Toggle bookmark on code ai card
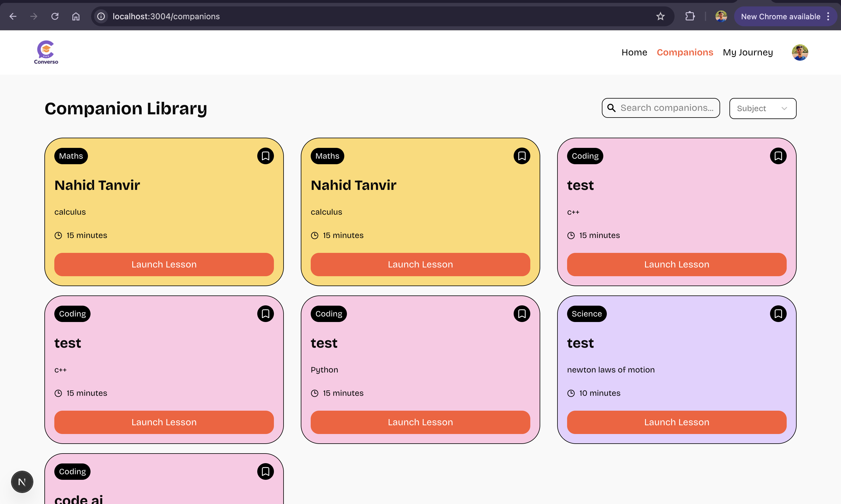 pyautogui.click(x=265, y=471)
